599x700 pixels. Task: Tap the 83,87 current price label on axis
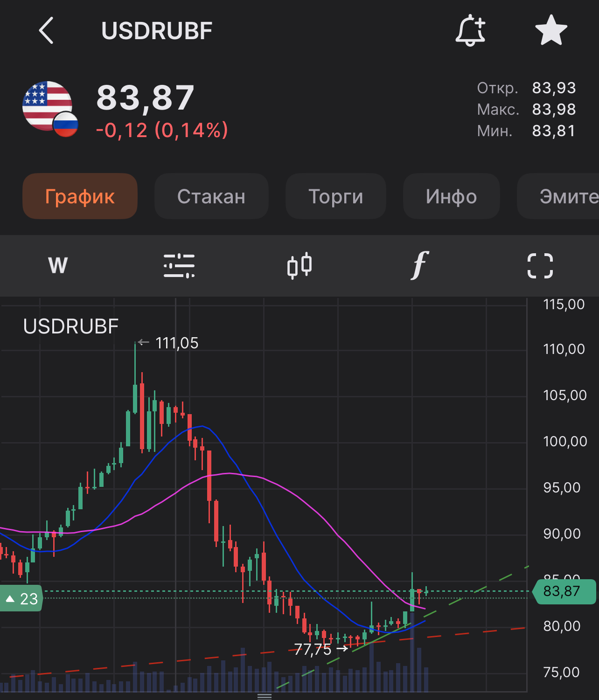coord(564,591)
